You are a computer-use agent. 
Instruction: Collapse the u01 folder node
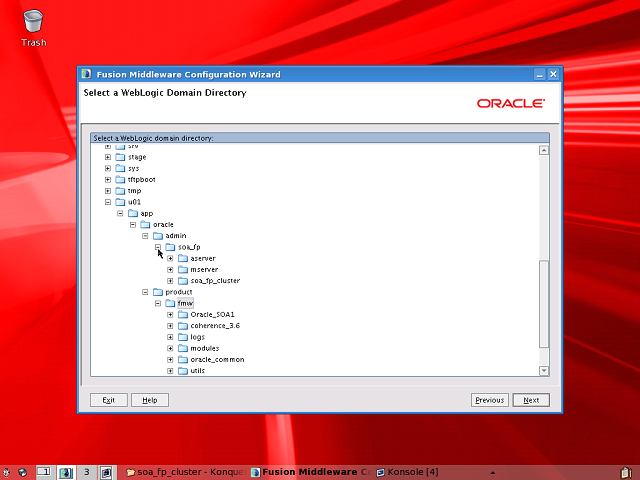tap(108, 202)
